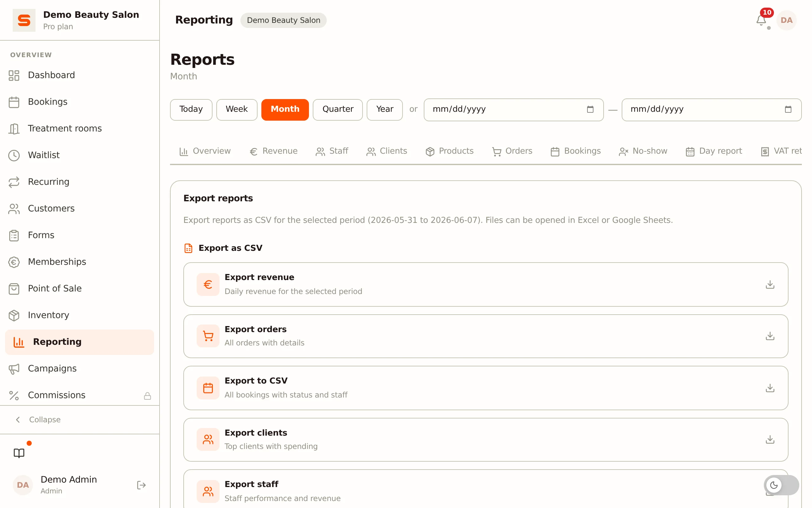Screen dimensions: 812x508
Task: Click the Campaigns megaphone icon
Action: 14,369
